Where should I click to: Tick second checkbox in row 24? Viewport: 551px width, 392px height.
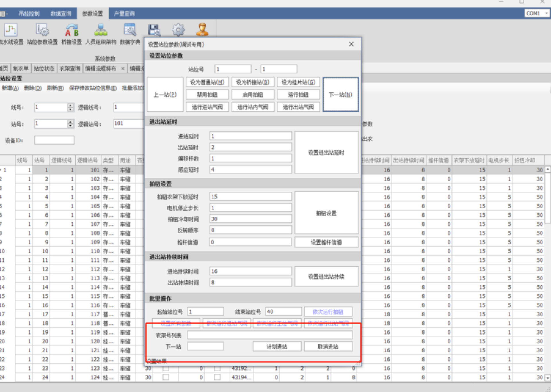click(218, 377)
